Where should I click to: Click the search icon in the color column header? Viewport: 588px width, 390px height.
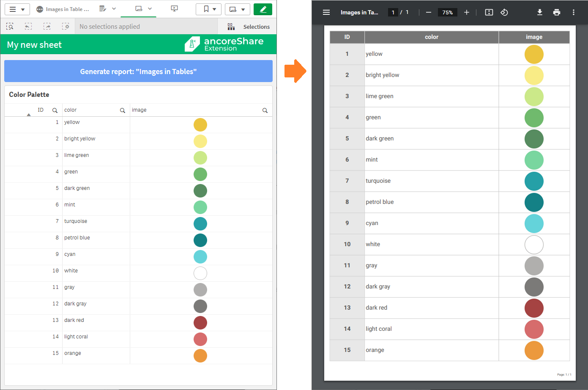click(123, 110)
